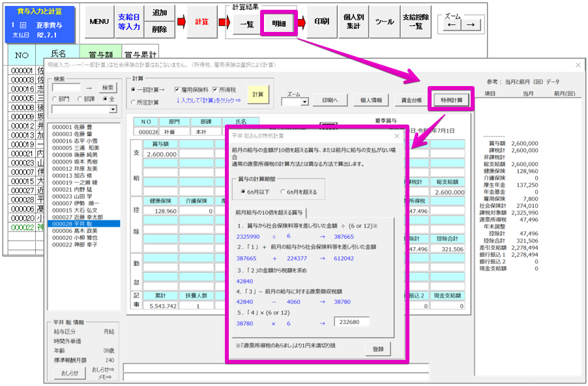The image size is (588, 386).
Task: Click the 検索 button
Action: (108, 87)
